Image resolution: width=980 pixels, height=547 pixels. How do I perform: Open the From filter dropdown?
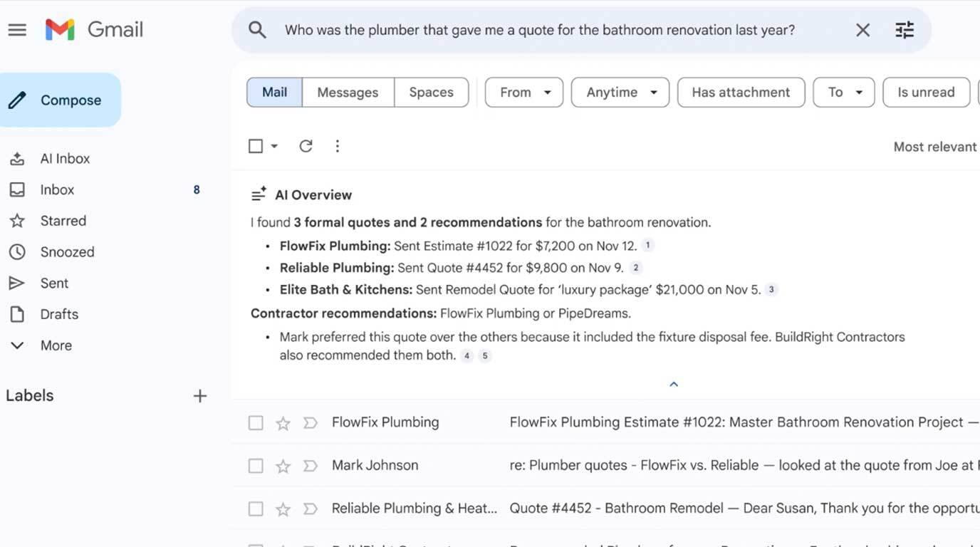523,91
